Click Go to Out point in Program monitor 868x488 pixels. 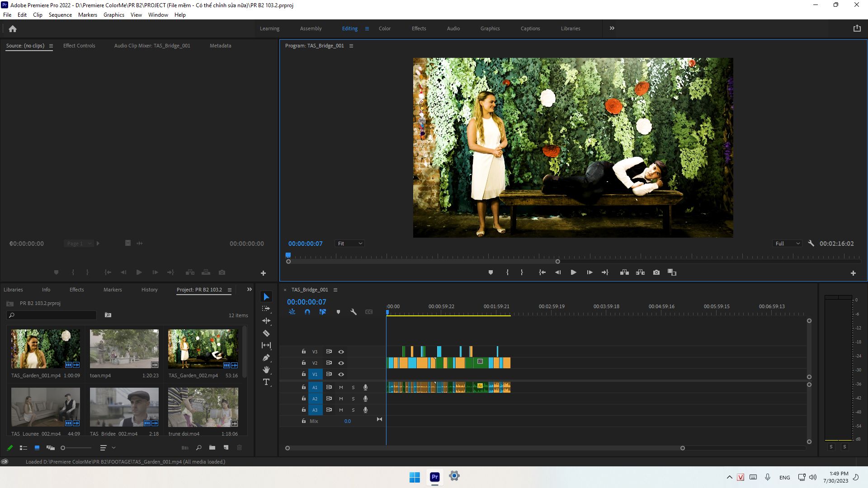coord(605,272)
